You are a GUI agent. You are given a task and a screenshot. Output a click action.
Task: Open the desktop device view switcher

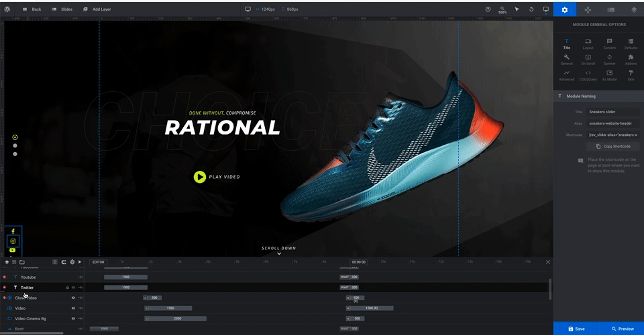[546, 9]
